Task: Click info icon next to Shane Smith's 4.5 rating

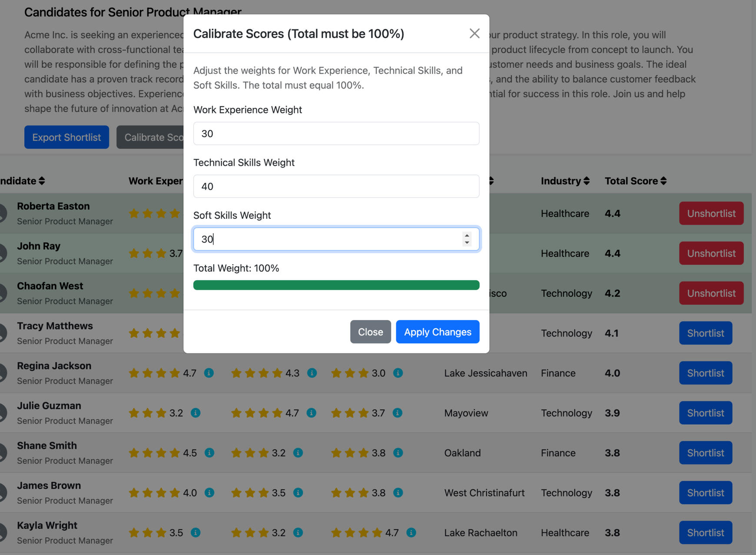Action: 209,453
